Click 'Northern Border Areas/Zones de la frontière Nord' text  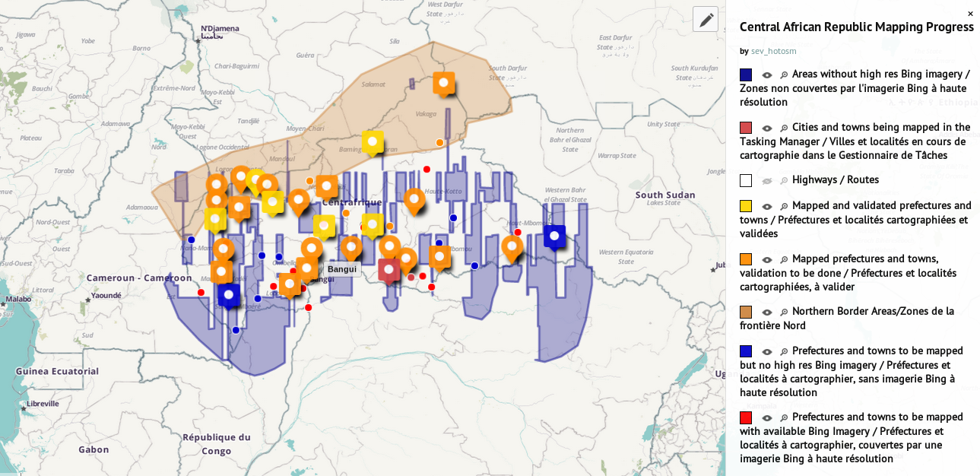coord(847,319)
